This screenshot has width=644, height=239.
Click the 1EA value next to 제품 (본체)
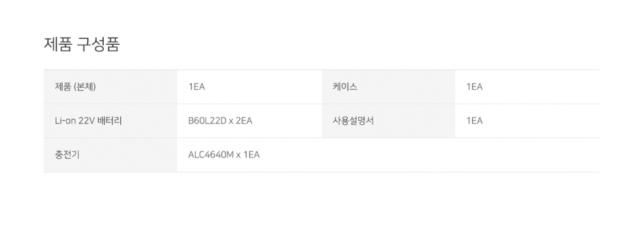196,87
